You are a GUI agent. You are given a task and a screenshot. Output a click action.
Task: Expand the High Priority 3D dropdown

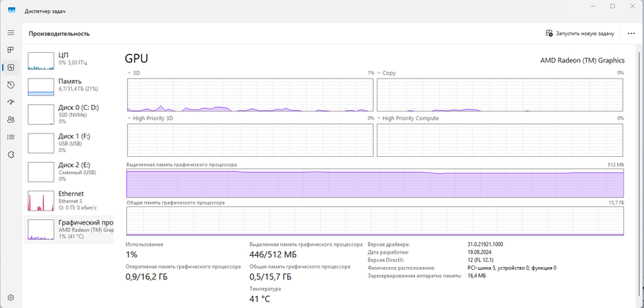click(x=130, y=118)
